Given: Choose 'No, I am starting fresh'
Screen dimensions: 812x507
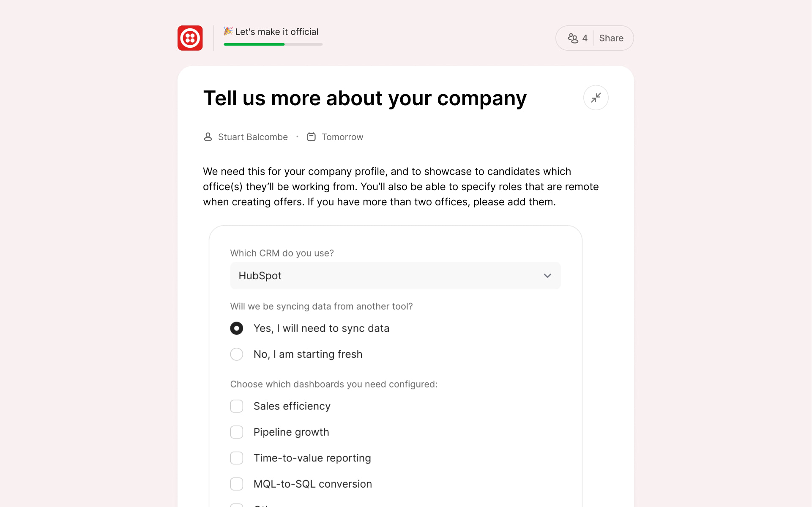Looking at the screenshot, I should coord(237,354).
